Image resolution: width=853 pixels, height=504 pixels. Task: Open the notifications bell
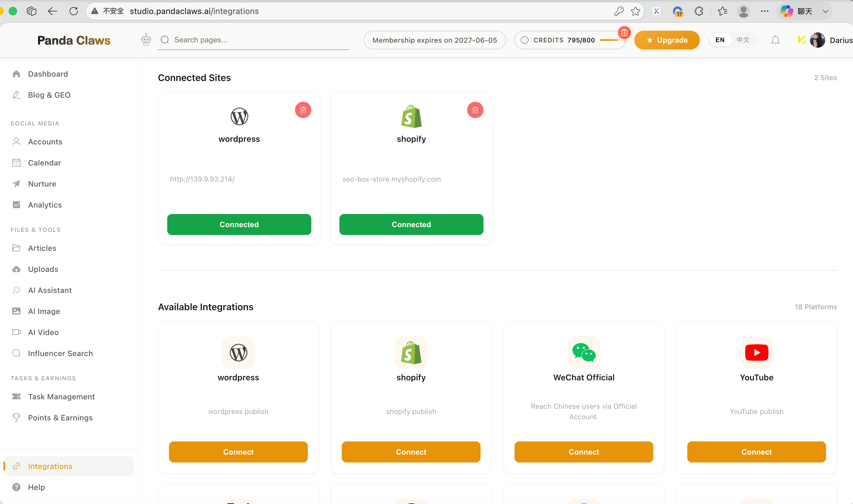pyautogui.click(x=775, y=40)
